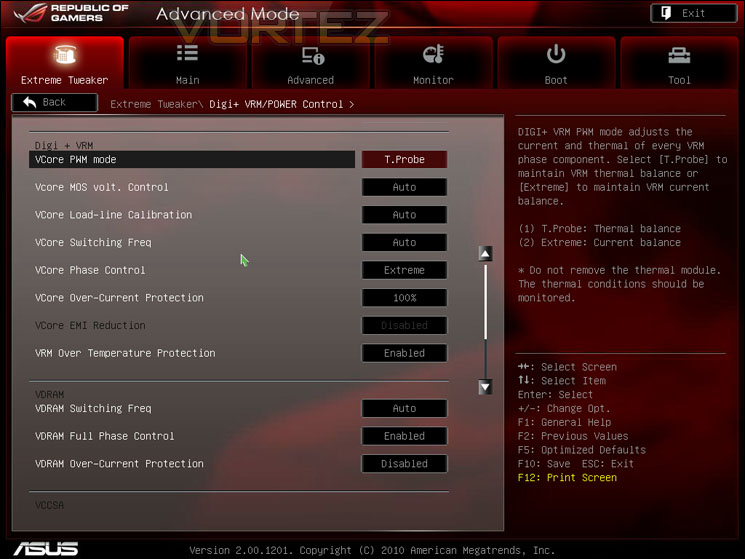Click the scrollbar up arrow
This screenshot has width=745, height=559.
485,254
